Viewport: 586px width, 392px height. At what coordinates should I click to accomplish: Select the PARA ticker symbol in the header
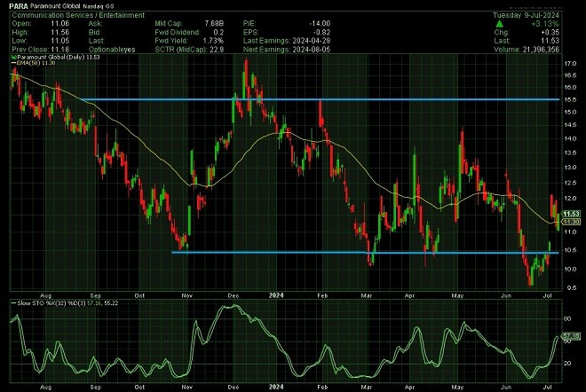click(x=19, y=6)
